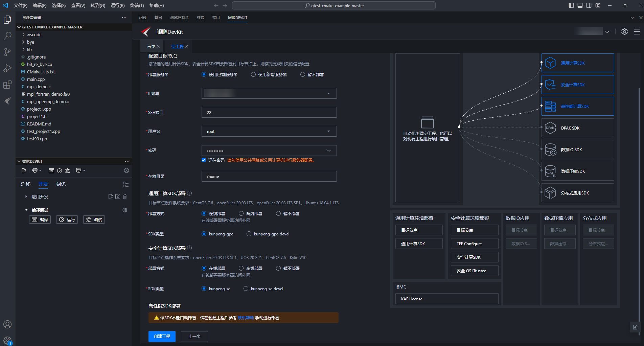644x346 pixels.
Task: Click the KAE License button
Action: [447, 299]
